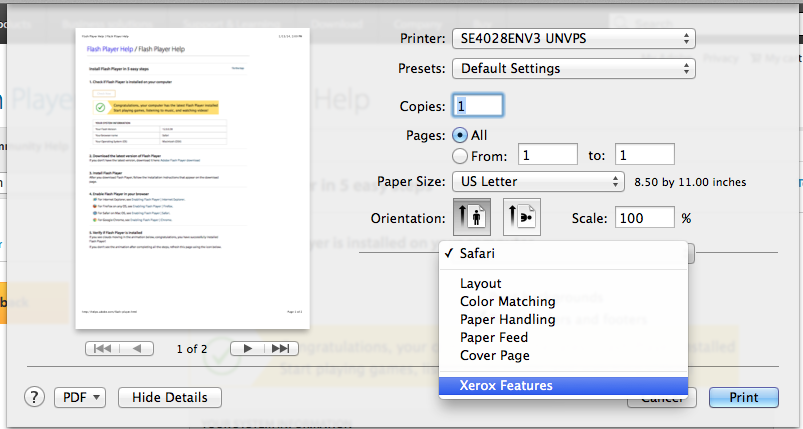Click the Hide Details button

pyautogui.click(x=169, y=397)
